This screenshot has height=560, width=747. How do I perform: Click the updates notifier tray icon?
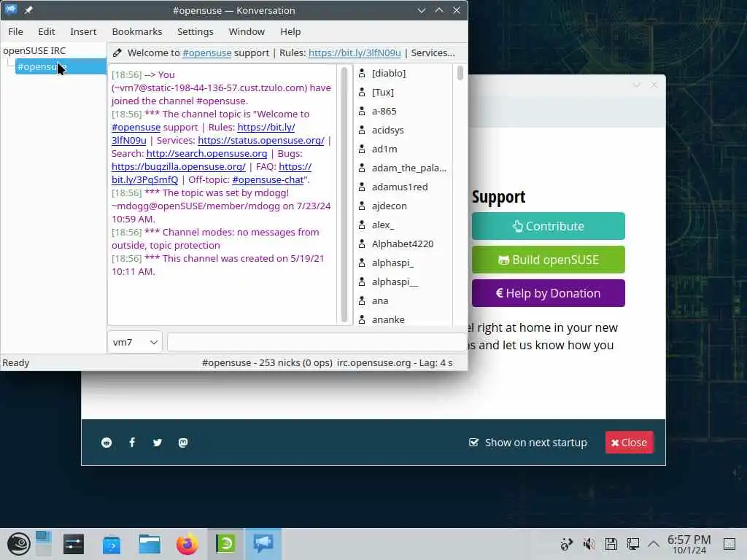coord(566,544)
